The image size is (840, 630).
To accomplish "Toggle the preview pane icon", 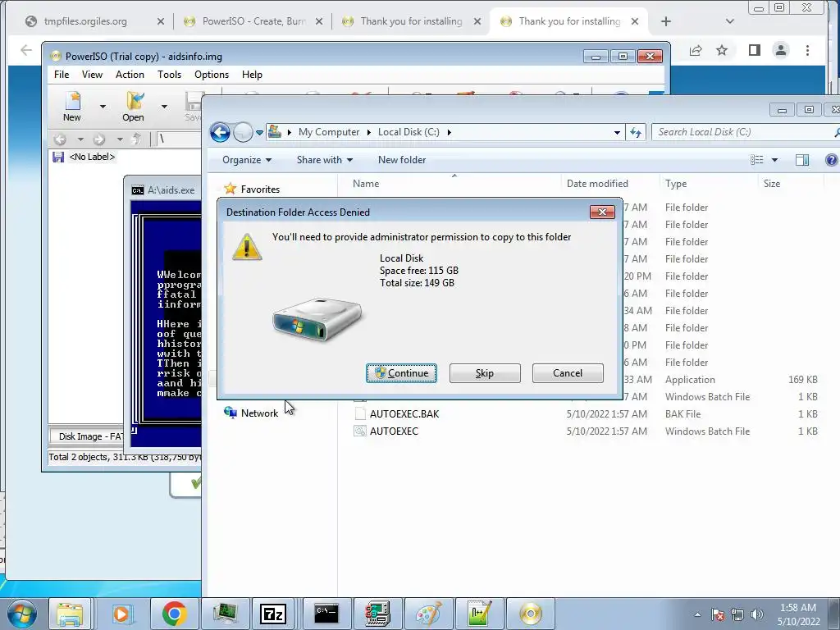I will [x=802, y=160].
